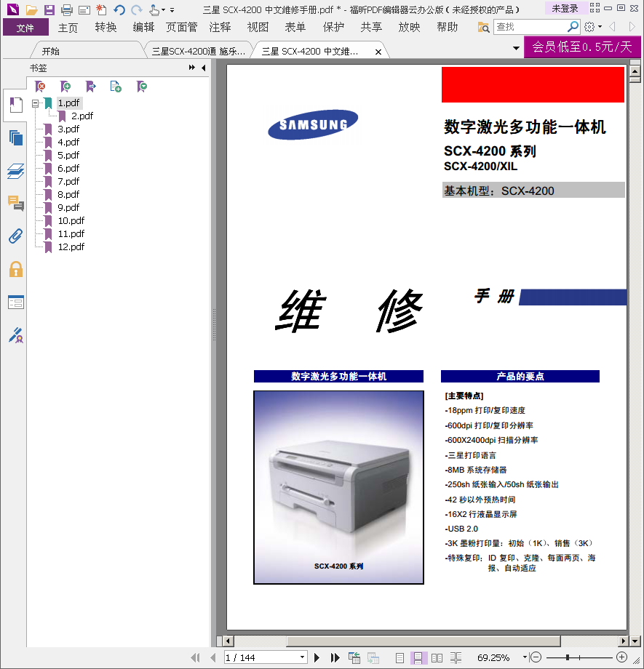Select continuous page view mode
Image resolution: width=644 pixels, height=669 pixels.
tap(418, 658)
